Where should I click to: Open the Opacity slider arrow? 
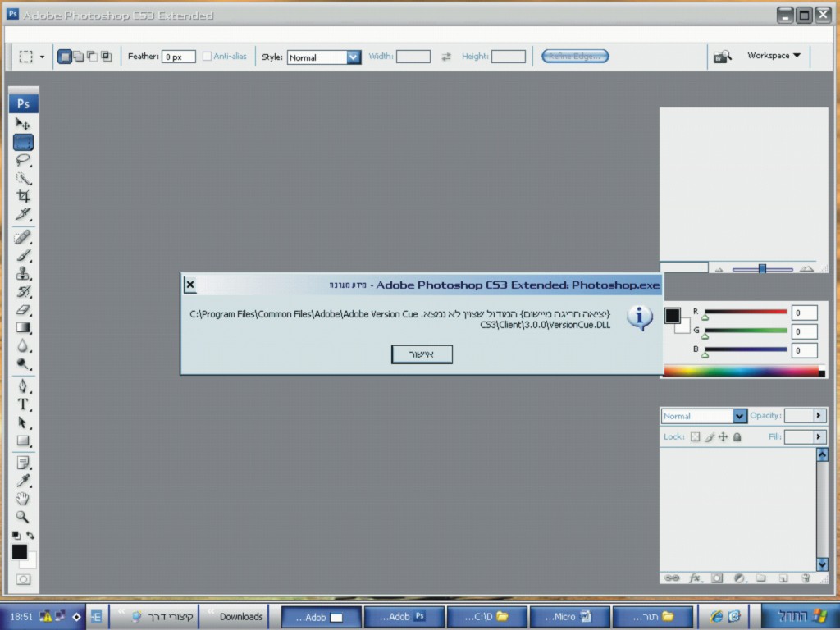pyautogui.click(x=819, y=415)
